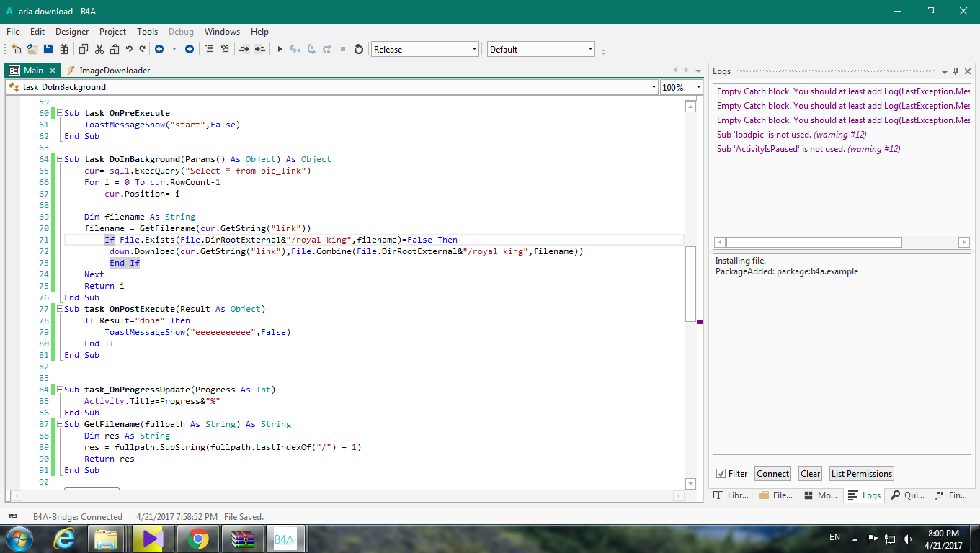980x553 pixels.
Task: Navigate backward with blue left arrow
Action: 159,49
